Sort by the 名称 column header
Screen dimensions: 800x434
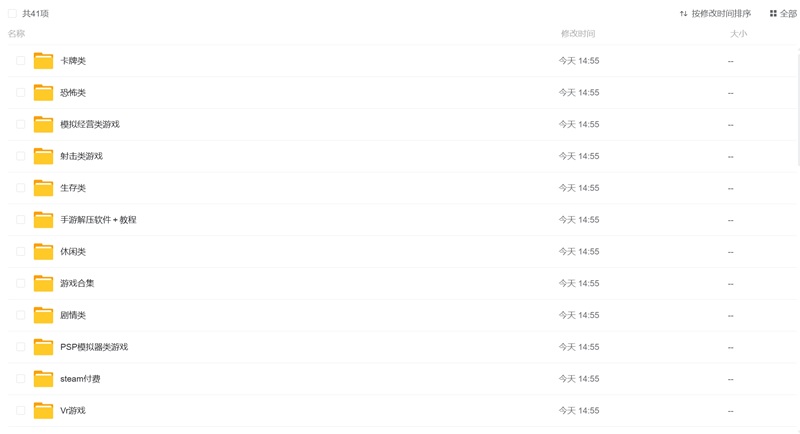tap(17, 34)
